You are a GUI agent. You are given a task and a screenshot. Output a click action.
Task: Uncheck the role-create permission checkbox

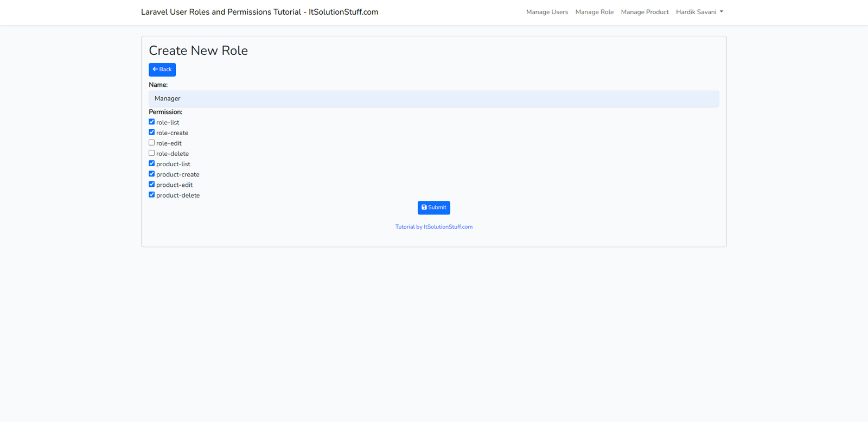pos(152,133)
